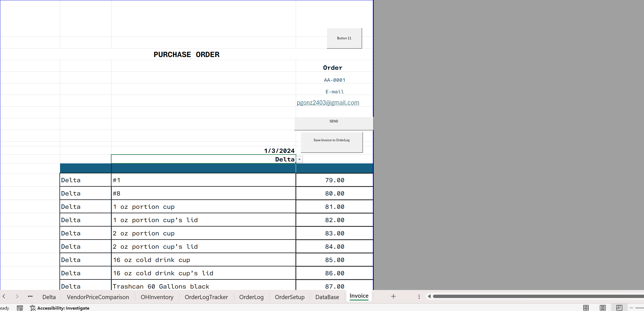The height and width of the screenshot is (311, 644).
Task: Add a new sheet with plus icon
Action: (x=393, y=296)
